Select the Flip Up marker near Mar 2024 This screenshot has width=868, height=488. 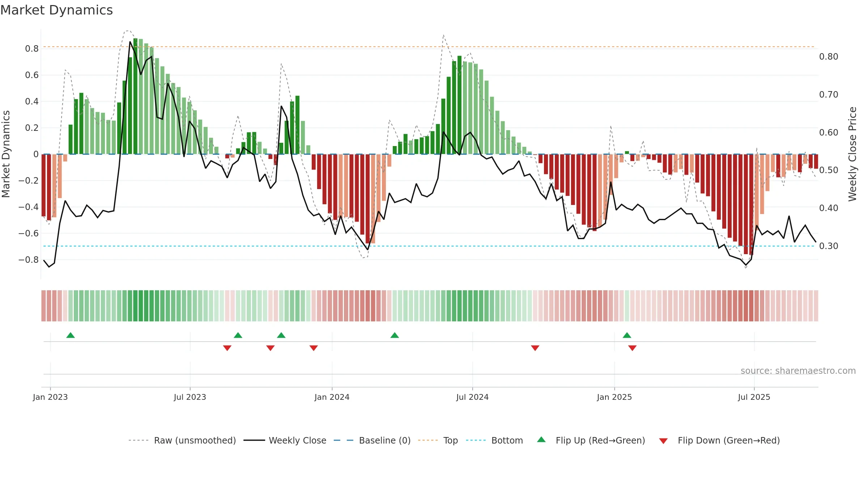pyautogui.click(x=395, y=335)
